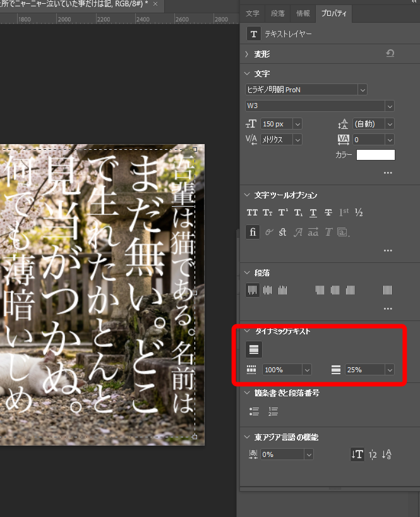Click the bulleted list icon
The width and height of the screenshot is (420, 517).
pos(254,411)
